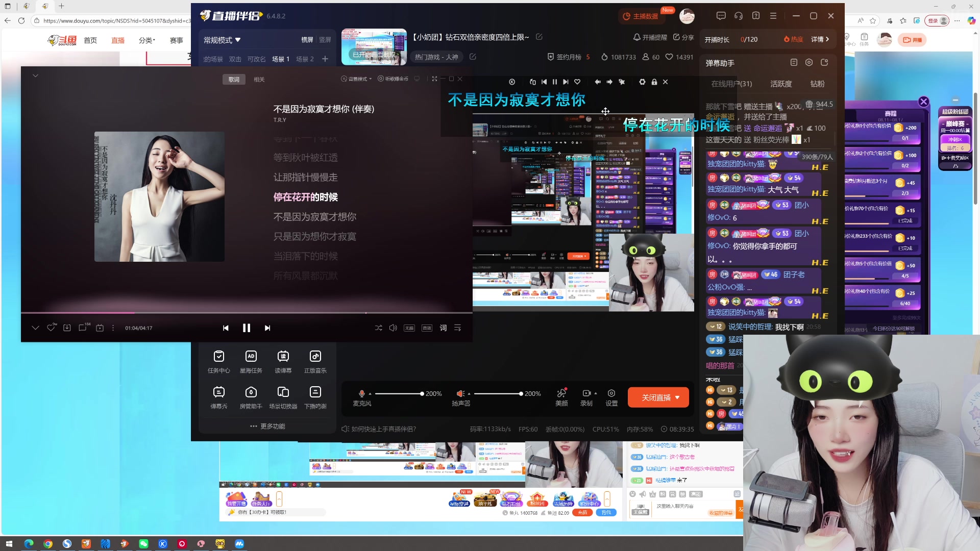The width and height of the screenshot is (980, 551).
Task: Switch to the 钻粉 tab
Action: pyautogui.click(x=817, y=84)
